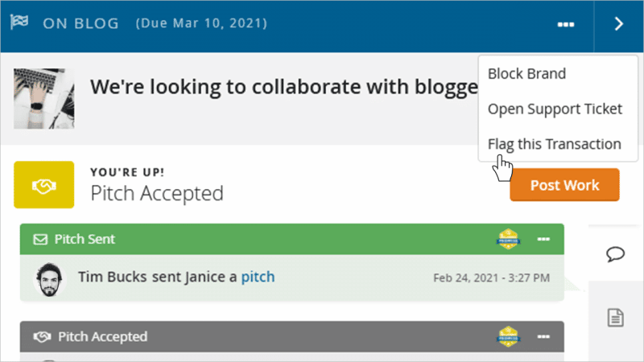Click the yellow handshake status icon
Image resolution: width=644 pixels, height=362 pixels.
pyautogui.click(x=44, y=185)
